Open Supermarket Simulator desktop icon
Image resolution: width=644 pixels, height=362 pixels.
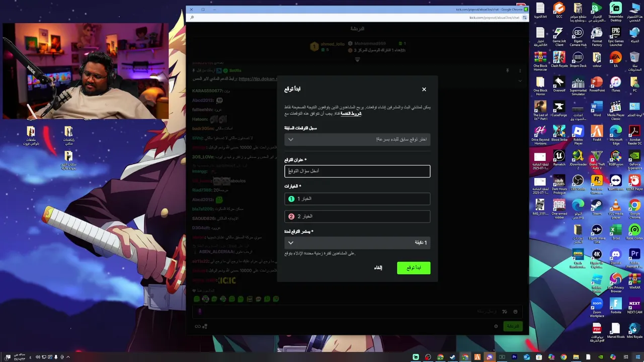[578, 86]
